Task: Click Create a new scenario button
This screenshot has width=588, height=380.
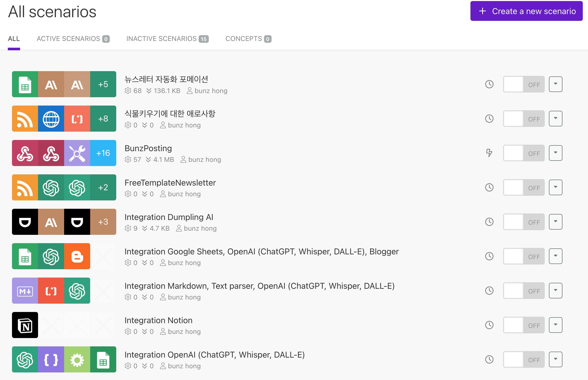Action: coord(526,11)
